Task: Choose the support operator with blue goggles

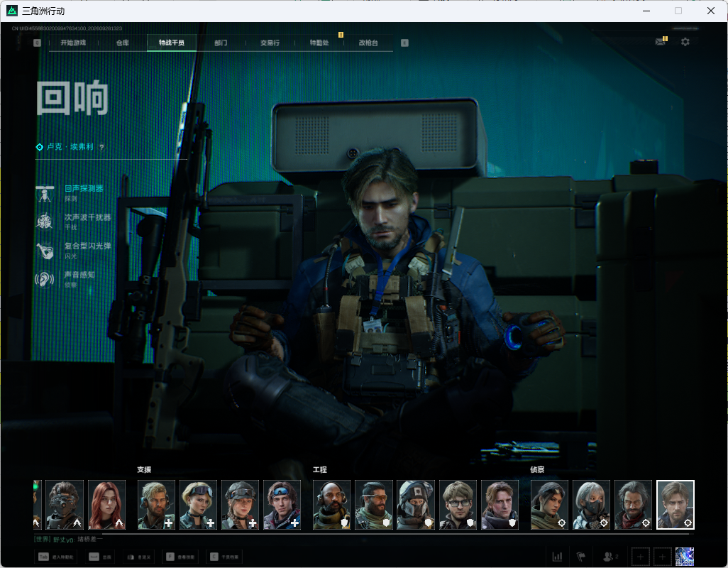Action: tap(282, 505)
